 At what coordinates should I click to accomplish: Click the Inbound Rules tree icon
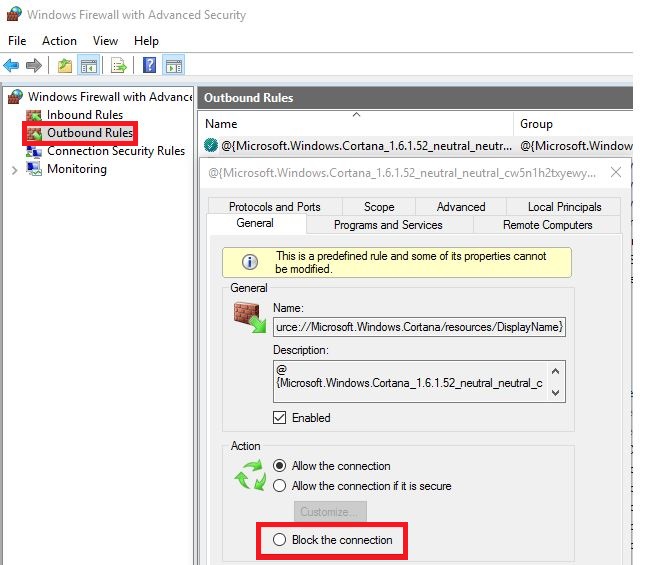[x=34, y=115]
